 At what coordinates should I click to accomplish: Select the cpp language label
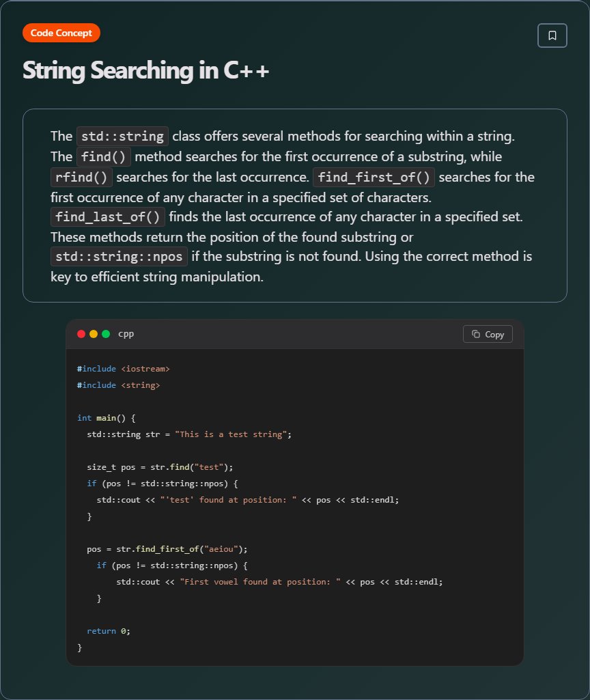pyautogui.click(x=126, y=334)
